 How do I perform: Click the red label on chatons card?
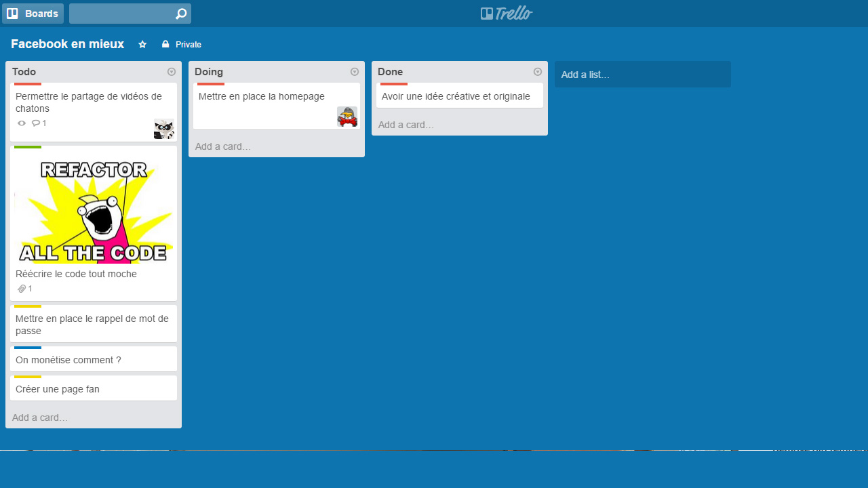28,84
